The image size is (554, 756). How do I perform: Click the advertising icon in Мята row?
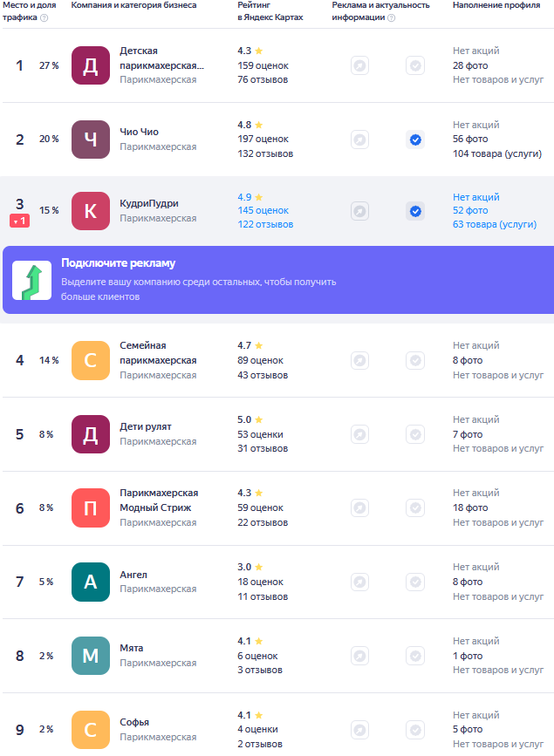click(x=360, y=656)
